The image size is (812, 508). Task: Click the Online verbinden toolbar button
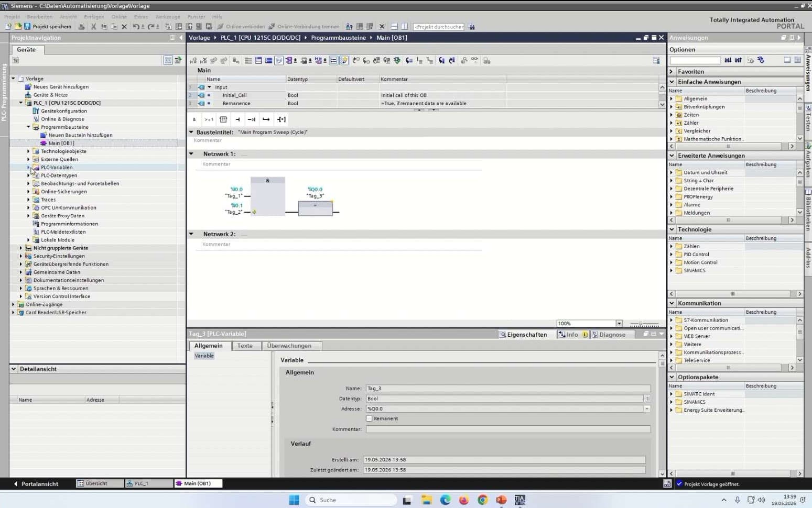241,26
